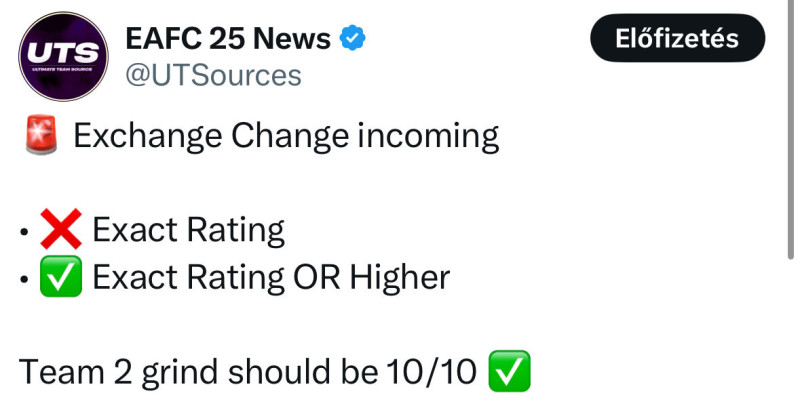Click the Exchange Change incoming headline text
The width and height of the screenshot is (800, 410).
coord(286,136)
